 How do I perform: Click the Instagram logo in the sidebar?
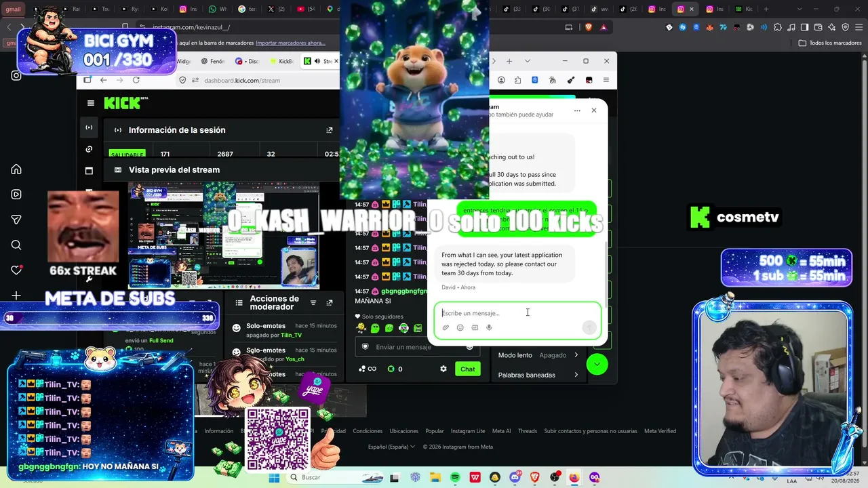(16, 75)
